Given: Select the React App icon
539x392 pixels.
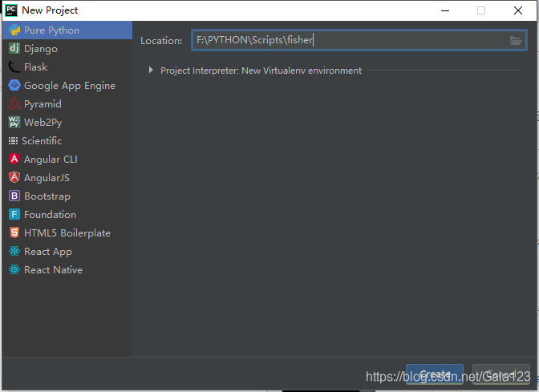Looking at the screenshot, I should pos(14,251).
